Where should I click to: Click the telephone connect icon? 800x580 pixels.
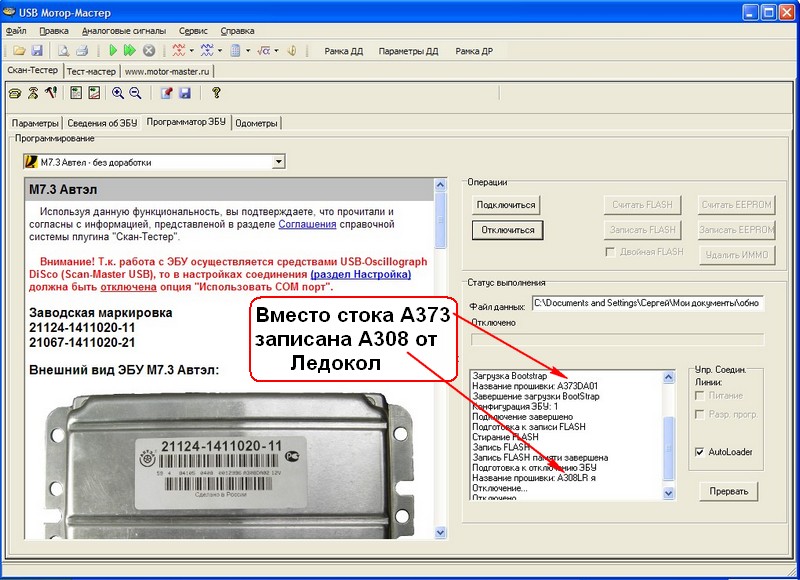click(14, 93)
